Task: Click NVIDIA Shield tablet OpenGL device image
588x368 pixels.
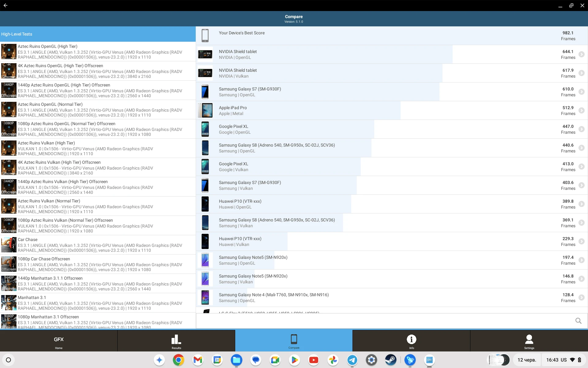Action: tap(205, 54)
